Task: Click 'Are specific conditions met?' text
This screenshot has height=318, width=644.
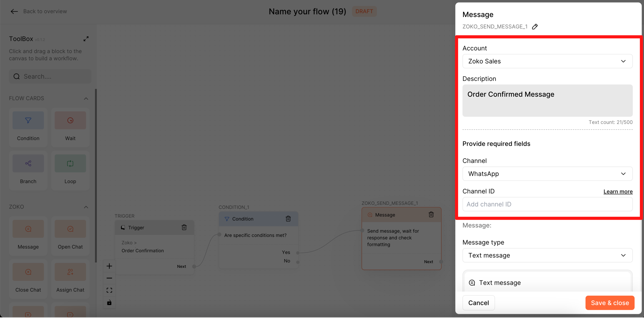Action: [x=255, y=235]
